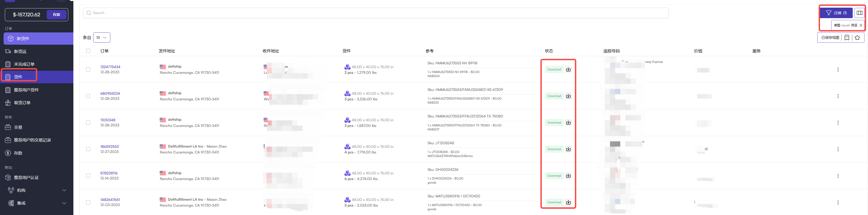Check the box for order 878228116

pos(88,176)
